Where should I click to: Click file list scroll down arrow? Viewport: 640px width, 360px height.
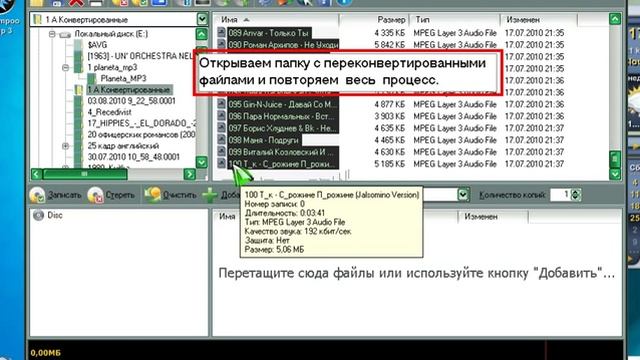click(x=615, y=174)
